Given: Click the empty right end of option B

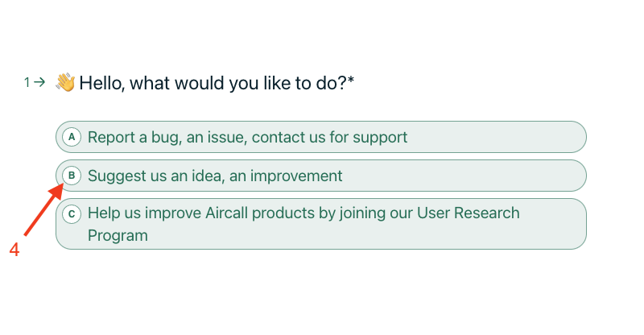Looking at the screenshot, I should tap(464, 176).
